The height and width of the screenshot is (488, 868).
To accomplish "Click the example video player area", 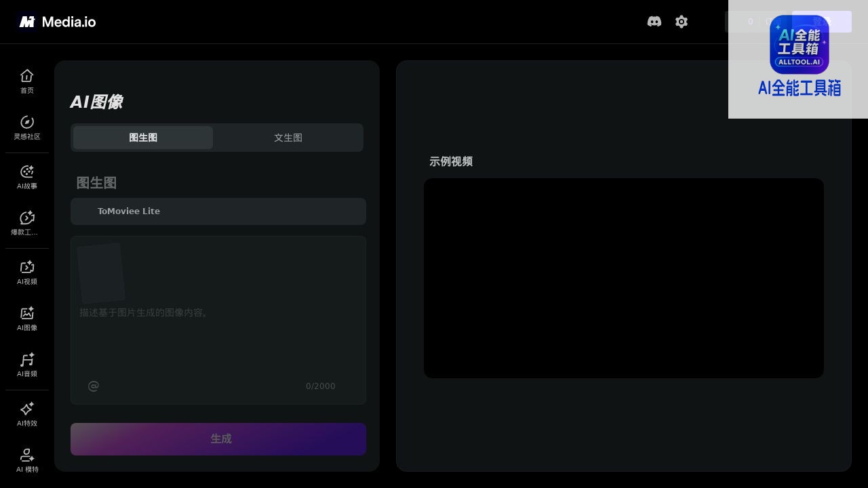I will click(624, 278).
